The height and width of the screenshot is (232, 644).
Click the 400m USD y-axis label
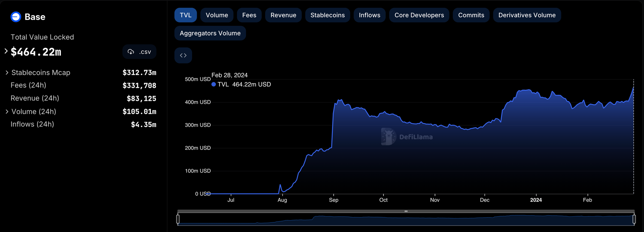click(198, 102)
